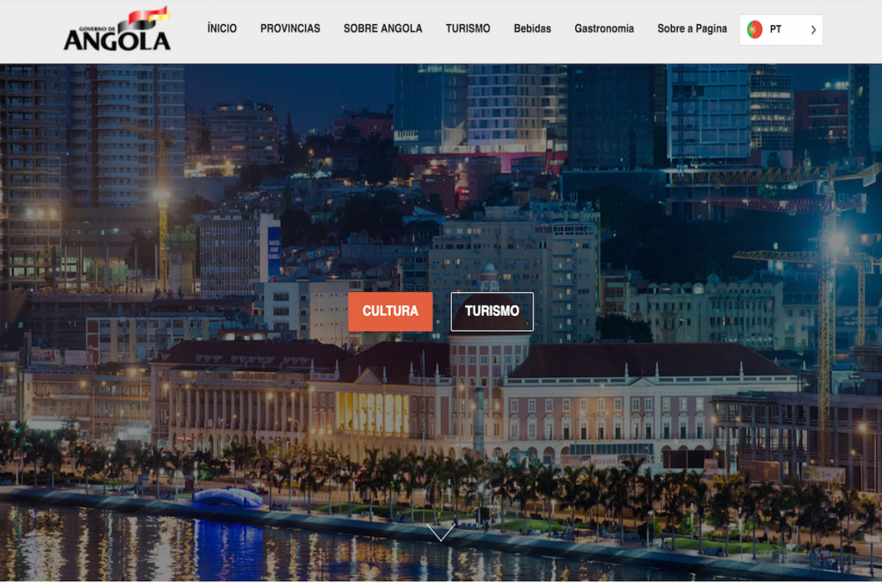Open the PT language dropdown
This screenshot has height=588, width=882.
point(781,29)
